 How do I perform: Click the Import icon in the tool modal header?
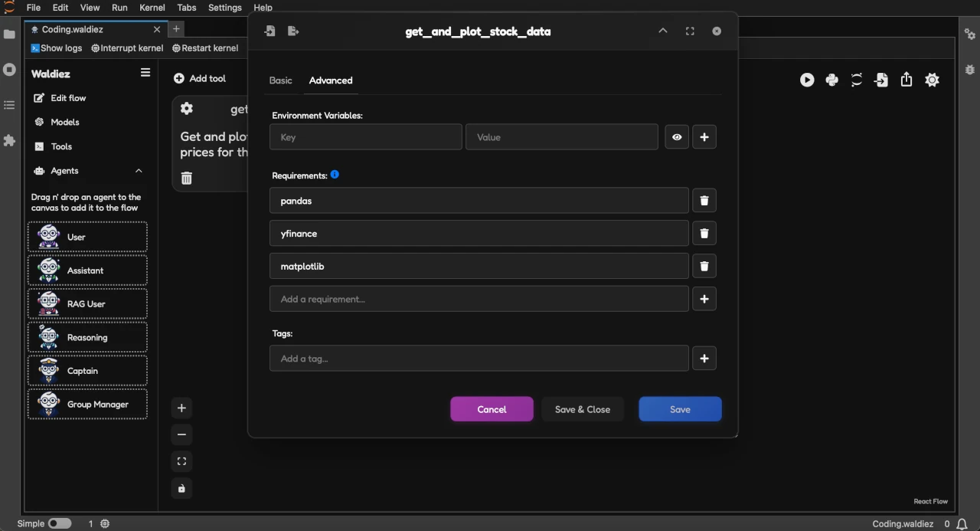[x=269, y=31]
